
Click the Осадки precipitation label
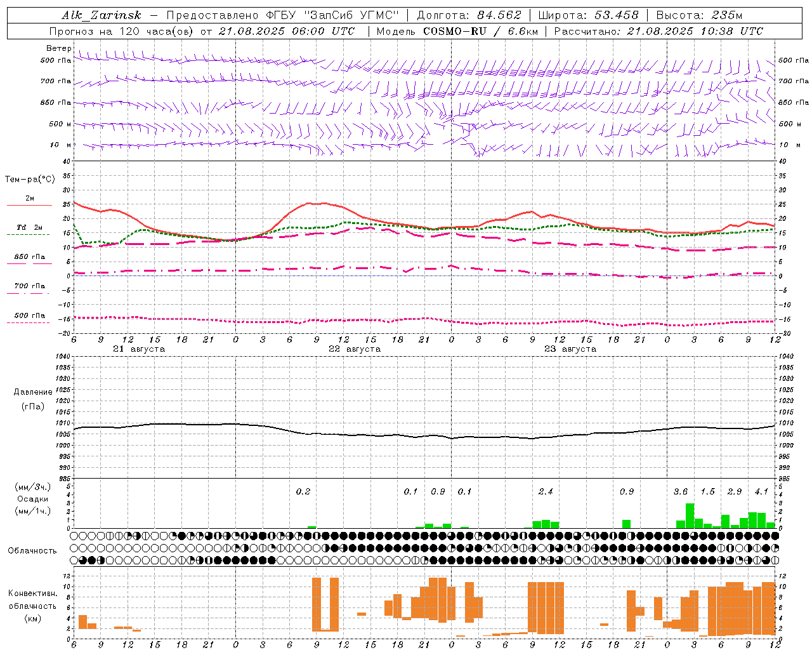[33, 499]
